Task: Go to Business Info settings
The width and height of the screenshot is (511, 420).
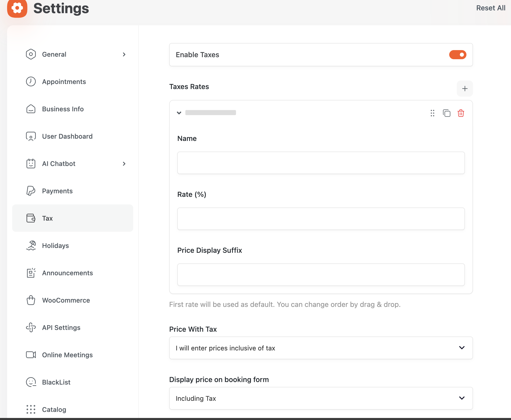Action: [x=63, y=109]
